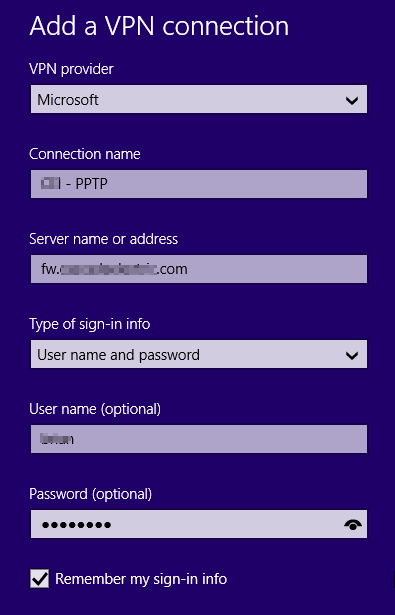The height and width of the screenshot is (615, 395).
Task: Click the User name (optional) label
Action: pos(95,409)
